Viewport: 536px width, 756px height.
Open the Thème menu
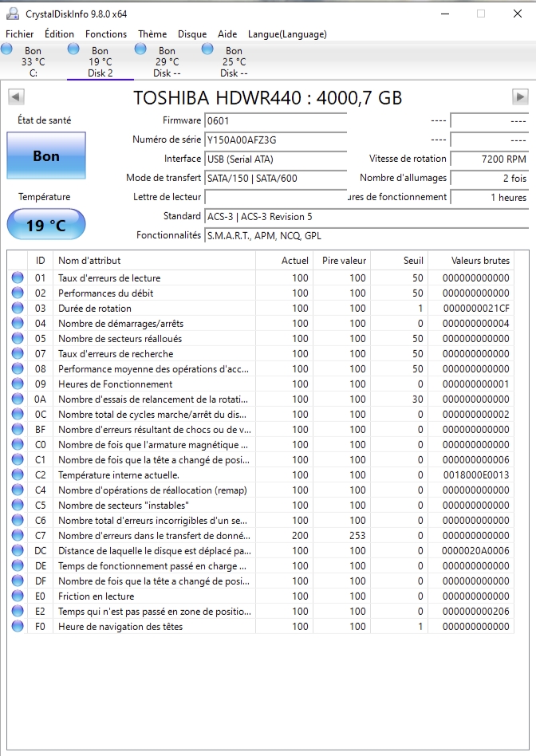(152, 34)
